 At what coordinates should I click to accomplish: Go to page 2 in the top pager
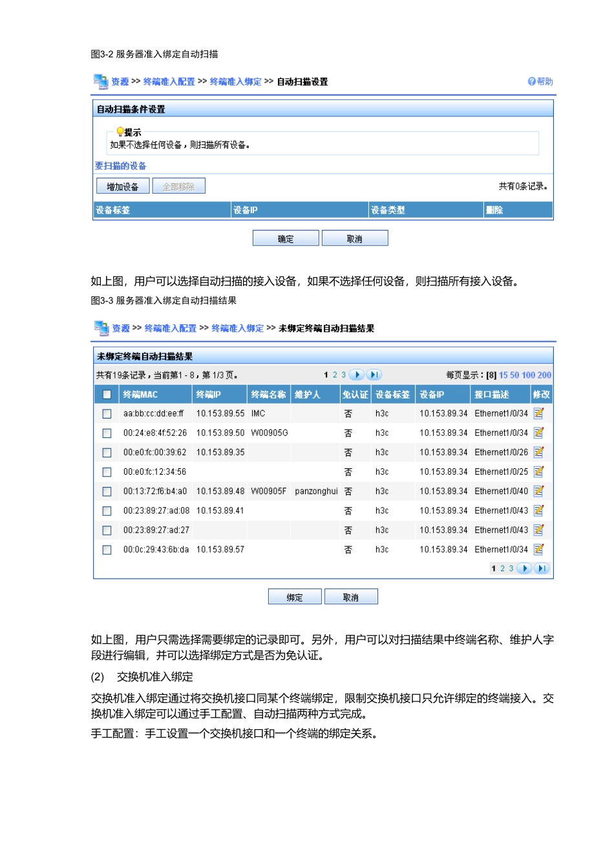pos(335,375)
